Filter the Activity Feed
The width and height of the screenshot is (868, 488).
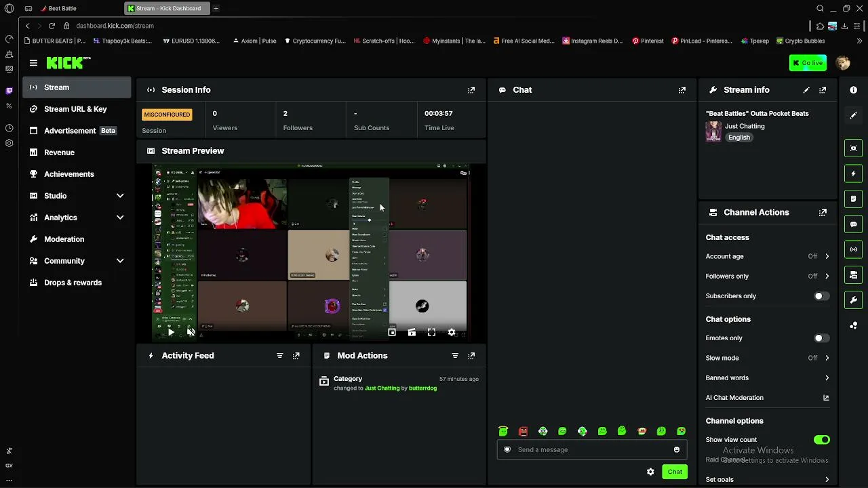[x=279, y=356]
